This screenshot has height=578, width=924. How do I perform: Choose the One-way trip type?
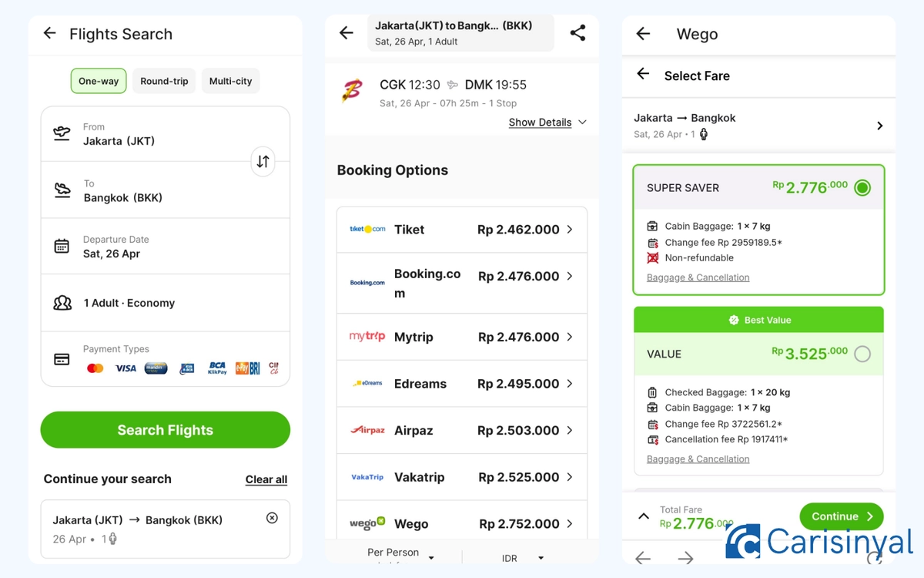[x=99, y=81]
